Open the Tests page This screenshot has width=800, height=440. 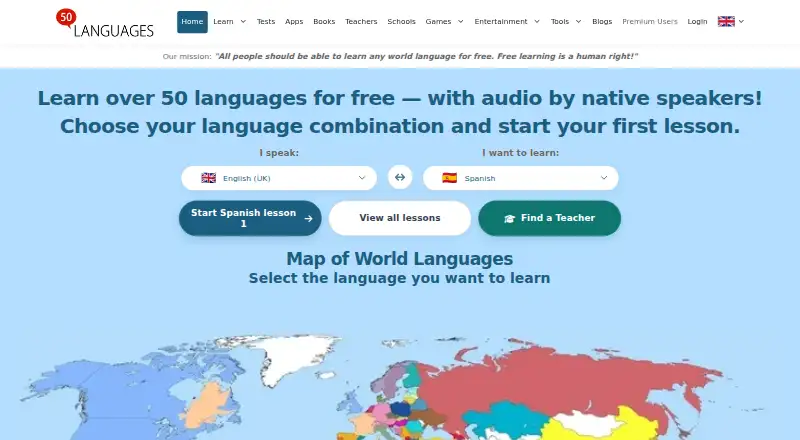[x=266, y=22]
